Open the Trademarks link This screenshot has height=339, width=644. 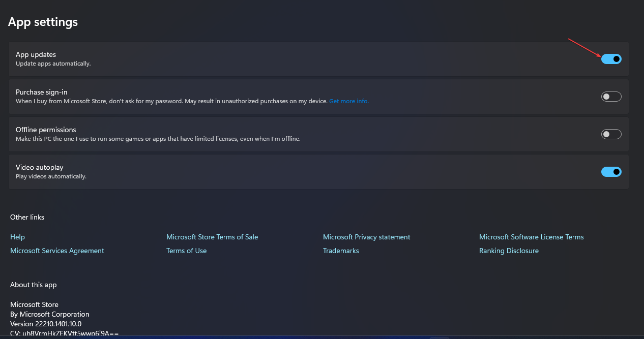point(341,251)
